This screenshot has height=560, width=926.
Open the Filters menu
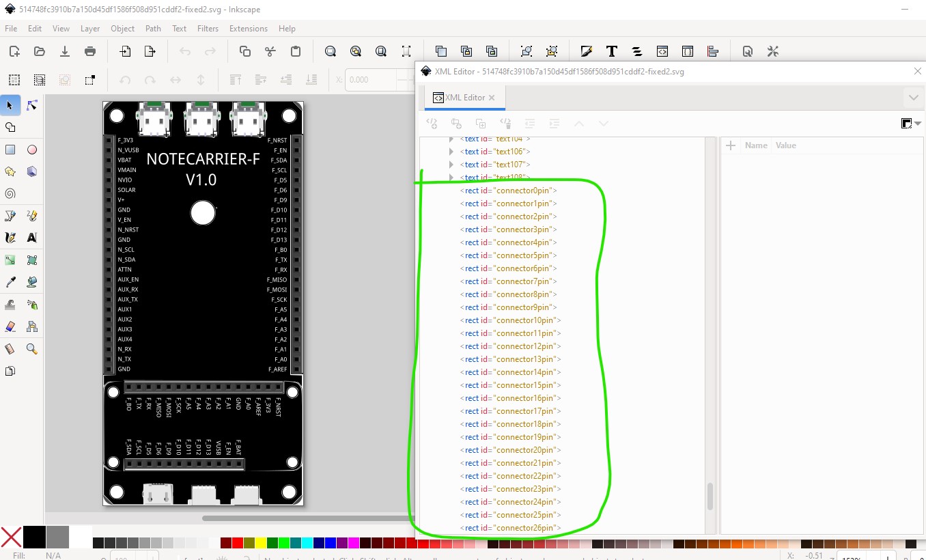pos(208,29)
